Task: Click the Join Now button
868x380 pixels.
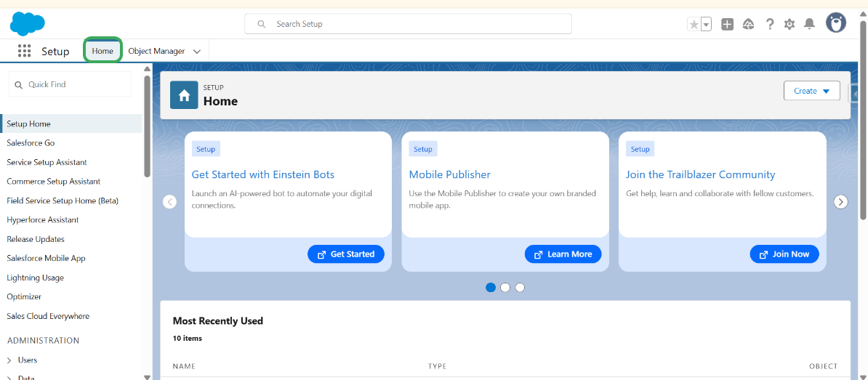Action: tap(784, 254)
